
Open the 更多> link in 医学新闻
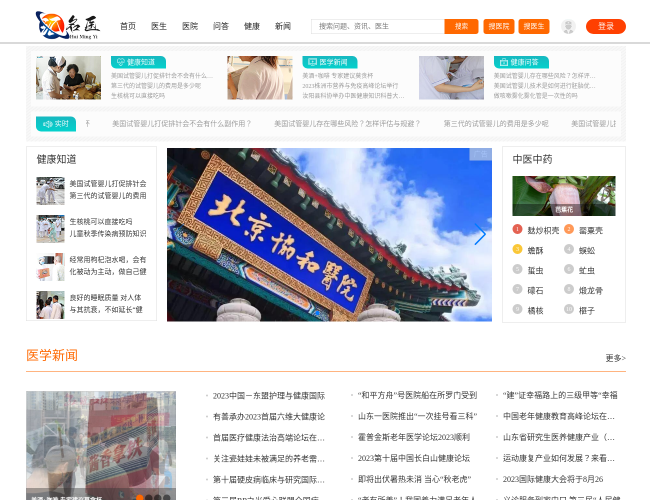pyautogui.click(x=616, y=358)
